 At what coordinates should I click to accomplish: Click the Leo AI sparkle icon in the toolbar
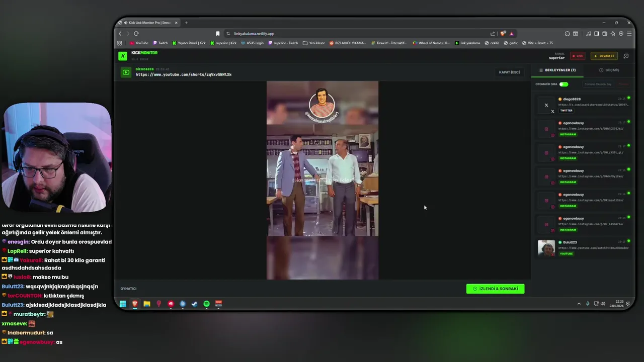(x=613, y=34)
